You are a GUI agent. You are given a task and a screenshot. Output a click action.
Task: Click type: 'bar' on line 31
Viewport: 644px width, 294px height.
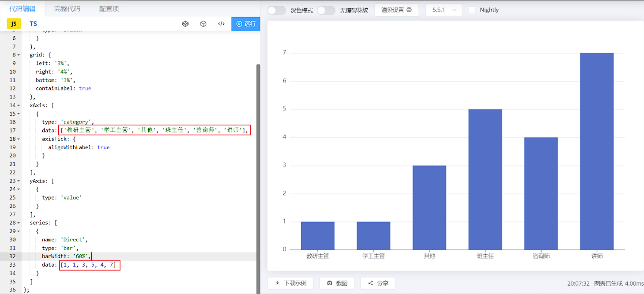click(60, 248)
